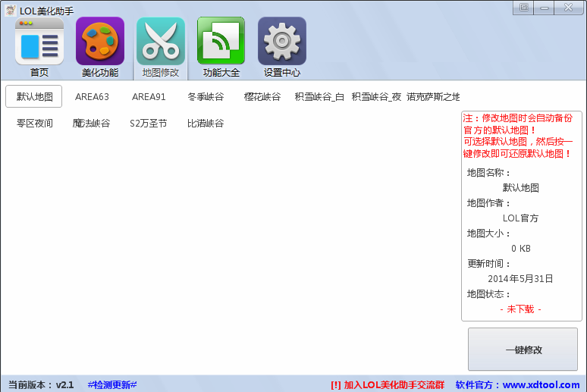The image size is (587, 392).
Task: Visit the www.xdtool.com website link
Action: point(541,385)
